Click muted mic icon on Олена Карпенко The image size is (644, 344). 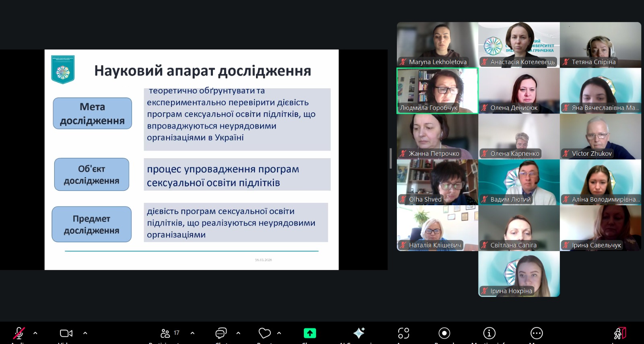485,154
